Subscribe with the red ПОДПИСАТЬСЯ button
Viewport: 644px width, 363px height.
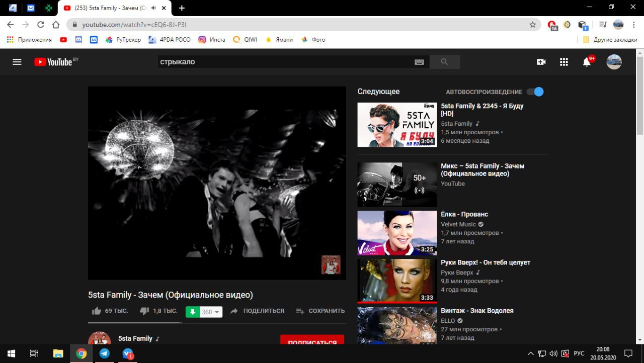(312, 340)
